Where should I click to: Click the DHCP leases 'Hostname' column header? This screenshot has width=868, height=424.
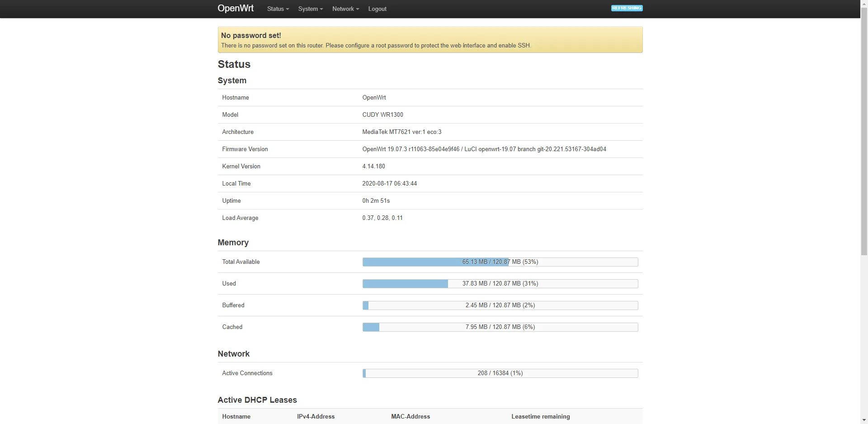(236, 417)
